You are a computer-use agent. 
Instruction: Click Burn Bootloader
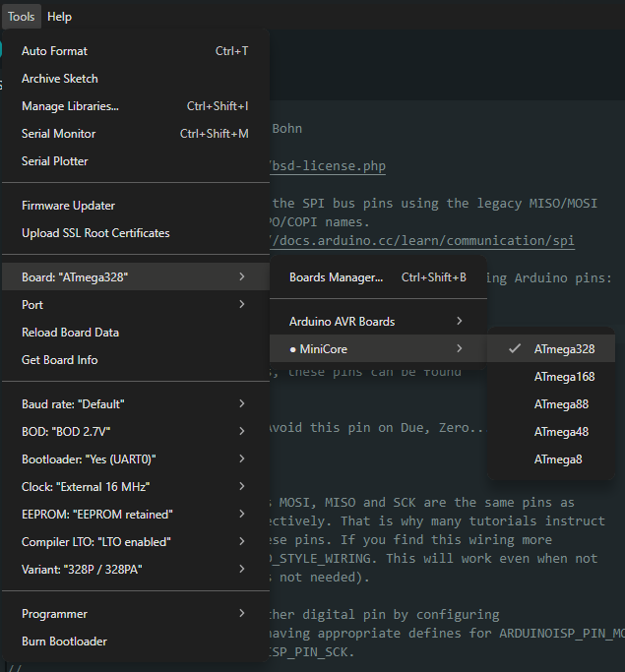136,641
